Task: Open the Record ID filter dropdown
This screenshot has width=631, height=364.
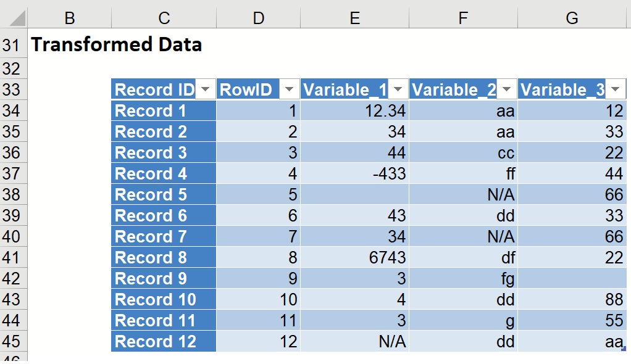Action: (207, 88)
